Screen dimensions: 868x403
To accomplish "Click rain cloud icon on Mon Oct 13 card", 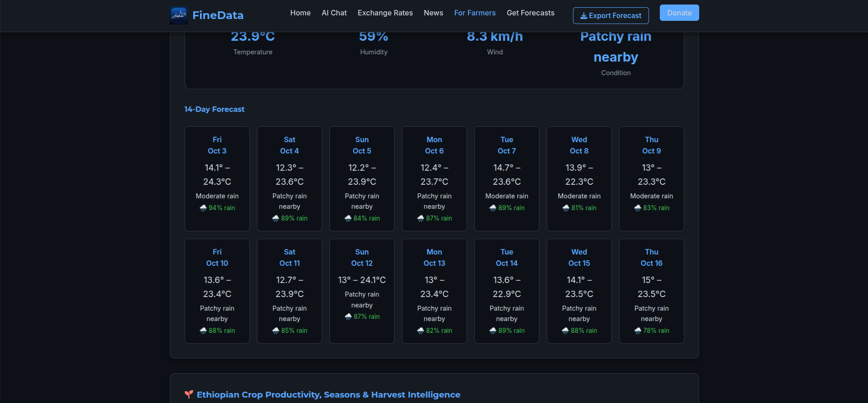I will click(420, 331).
